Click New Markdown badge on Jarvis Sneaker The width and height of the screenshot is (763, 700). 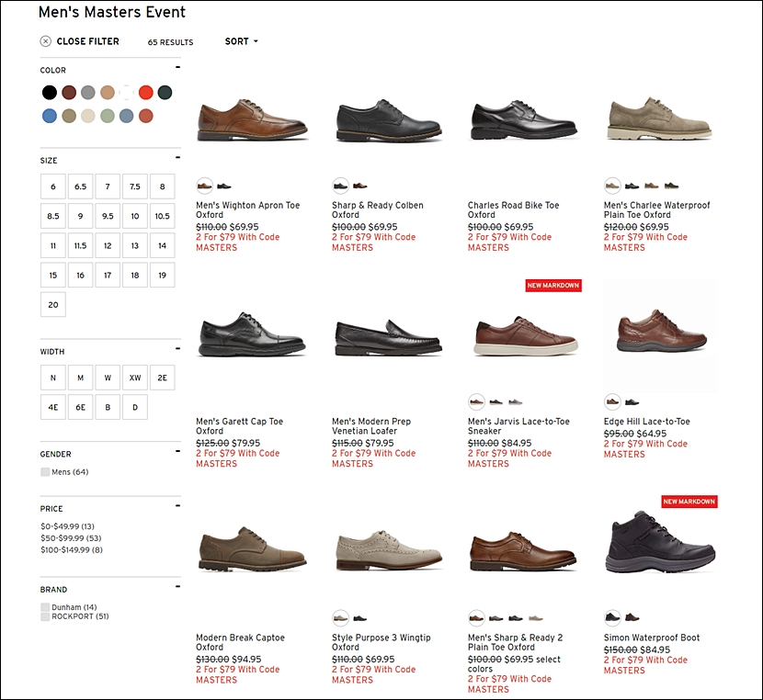click(x=553, y=286)
